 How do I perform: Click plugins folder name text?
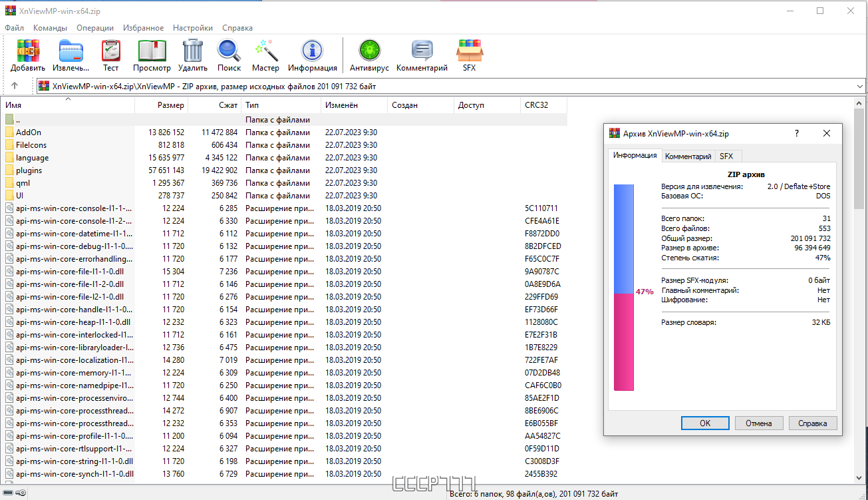[x=29, y=171]
